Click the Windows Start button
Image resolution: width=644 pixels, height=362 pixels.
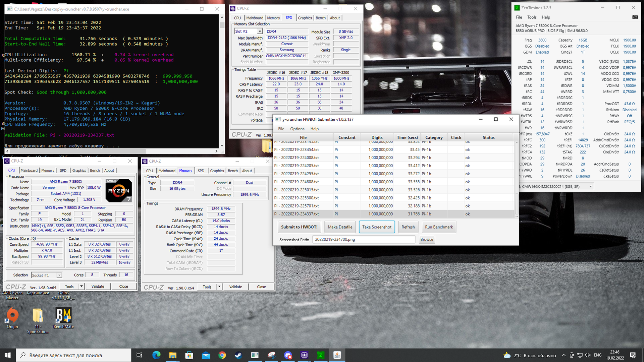[8, 355]
